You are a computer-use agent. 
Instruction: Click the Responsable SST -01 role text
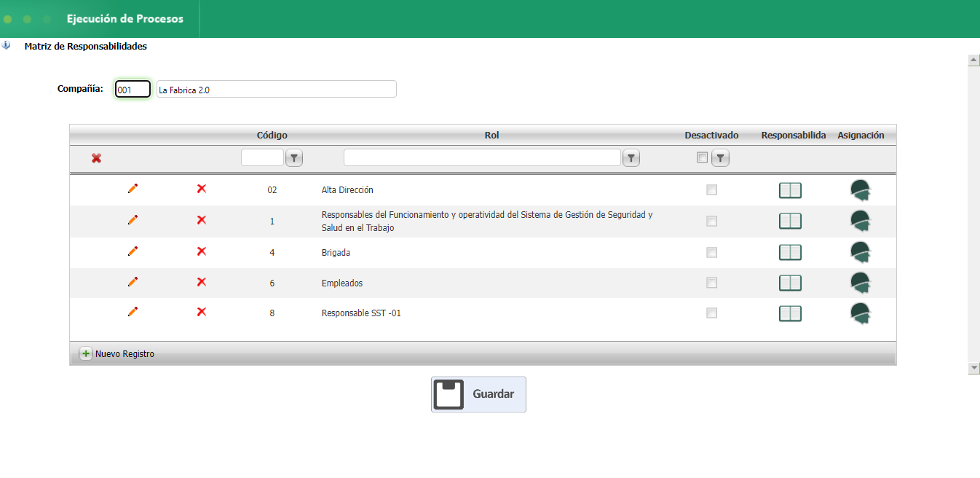361,313
